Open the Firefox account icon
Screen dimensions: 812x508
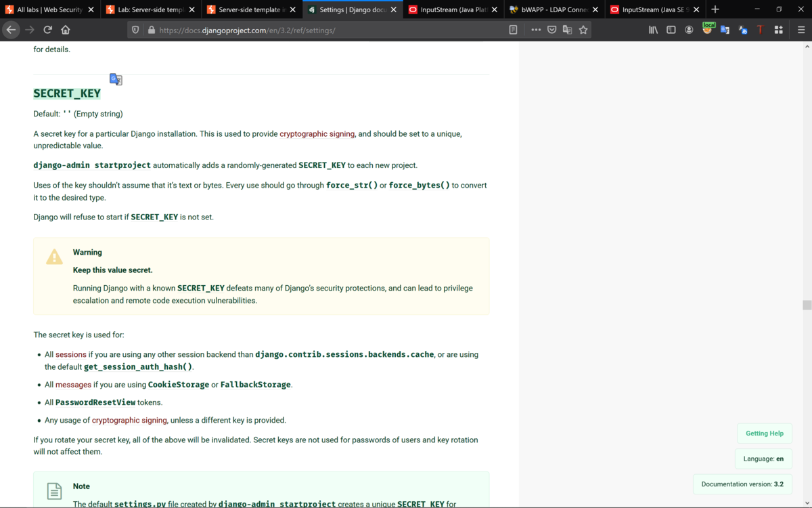(x=689, y=30)
